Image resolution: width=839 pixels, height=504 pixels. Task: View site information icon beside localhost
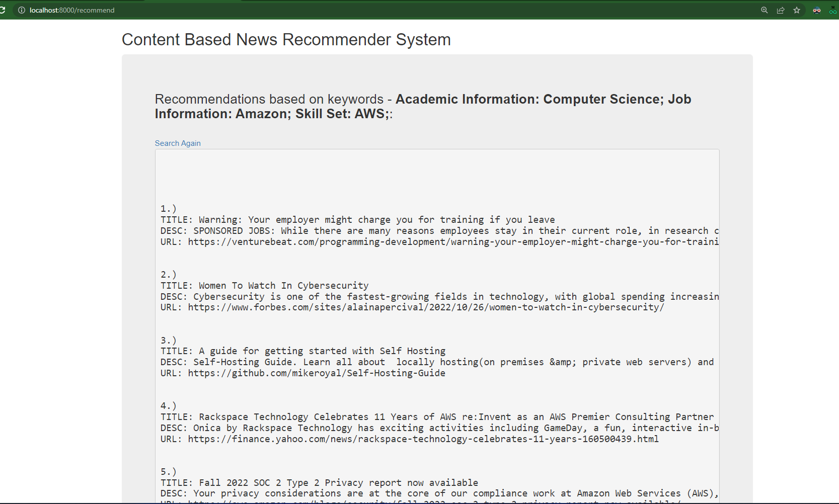click(22, 10)
